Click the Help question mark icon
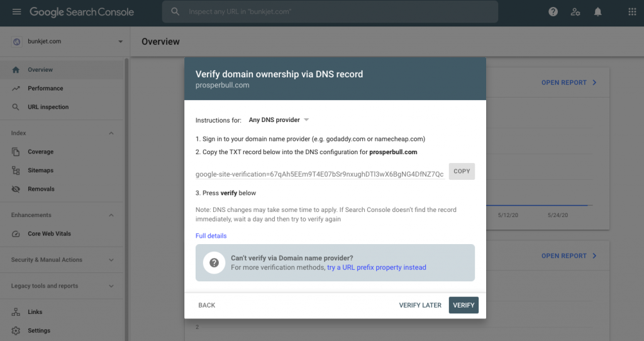Image resolution: width=644 pixels, height=341 pixels. tap(553, 12)
